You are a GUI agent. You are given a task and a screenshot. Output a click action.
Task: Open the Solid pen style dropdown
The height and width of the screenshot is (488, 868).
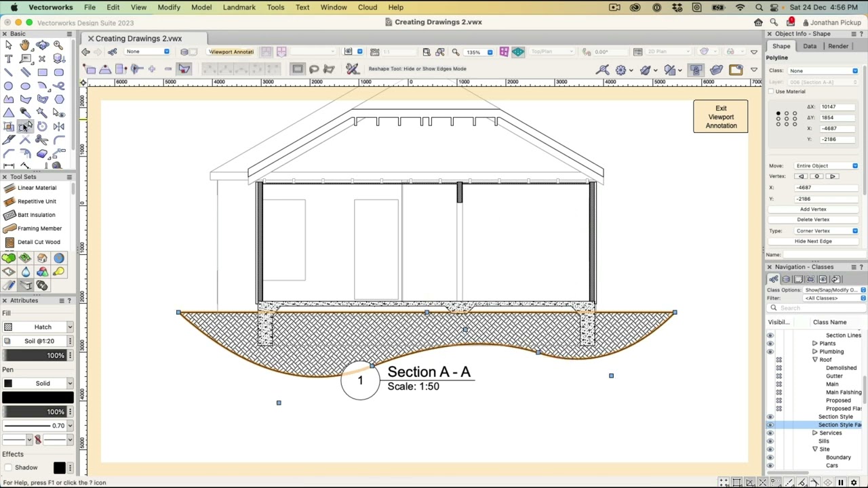coord(37,384)
